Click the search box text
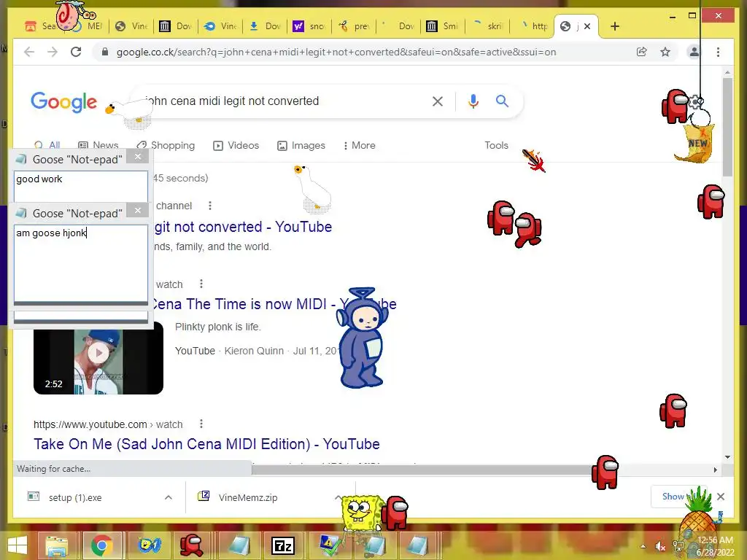This screenshot has width=747, height=560. point(232,101)
